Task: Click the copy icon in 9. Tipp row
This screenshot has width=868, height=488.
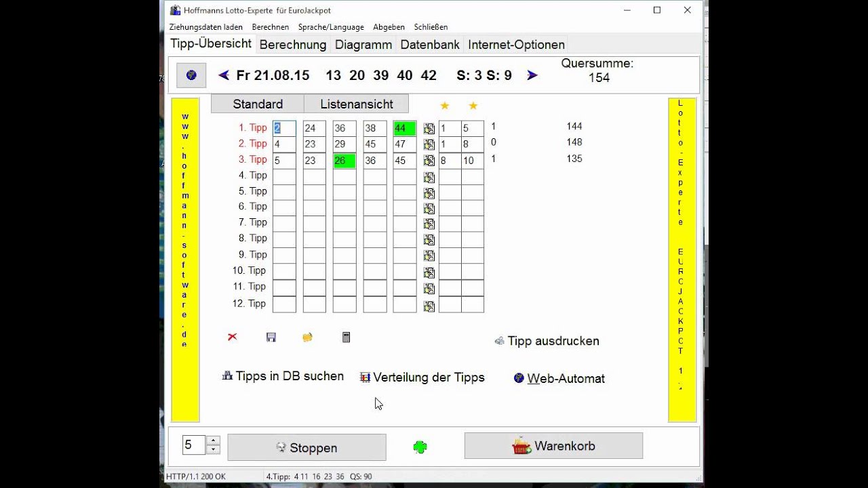Action: pos(429,256)
